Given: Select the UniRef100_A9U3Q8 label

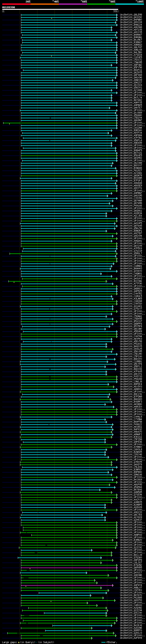Looking at the screenshot, I should (x=131, y=27).
